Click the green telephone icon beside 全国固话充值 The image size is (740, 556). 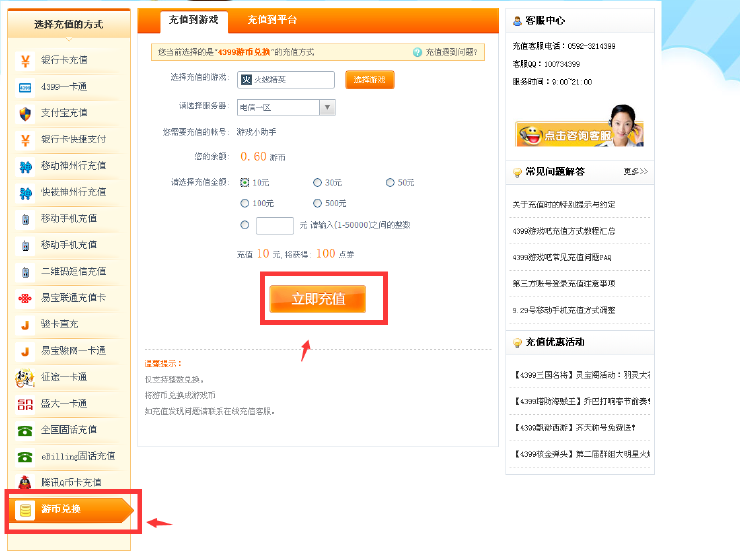pyautogui.click(x=25, y=431)
